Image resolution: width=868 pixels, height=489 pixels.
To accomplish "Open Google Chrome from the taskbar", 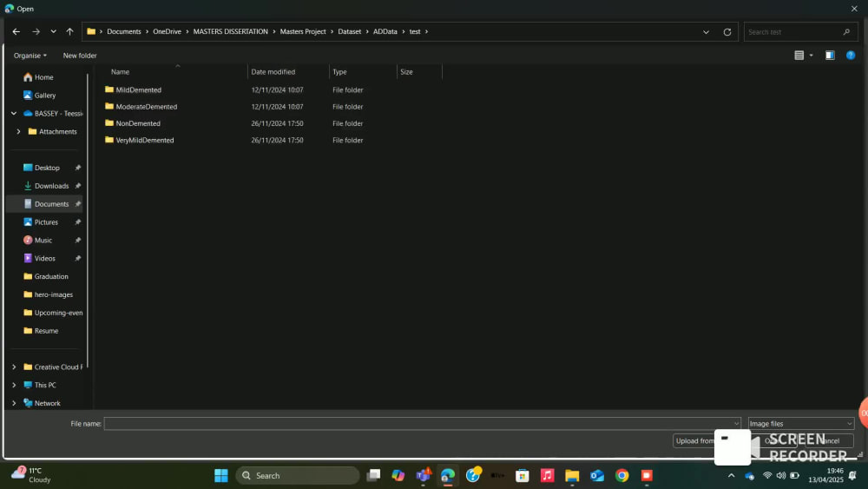I will (621, 475).
